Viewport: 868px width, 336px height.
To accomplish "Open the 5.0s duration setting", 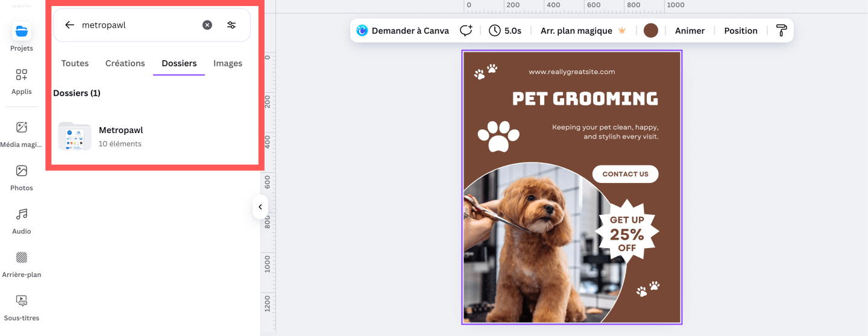I will click(505, 31).
